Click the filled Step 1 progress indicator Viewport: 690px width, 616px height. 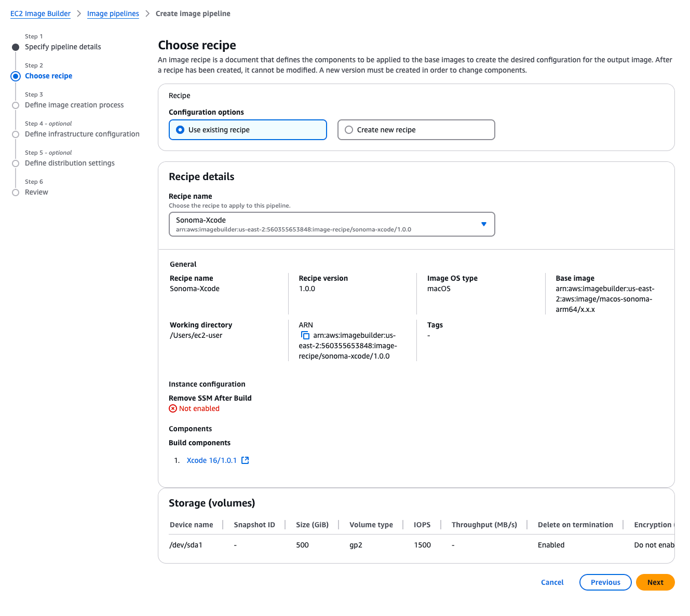tap(16, 47)
